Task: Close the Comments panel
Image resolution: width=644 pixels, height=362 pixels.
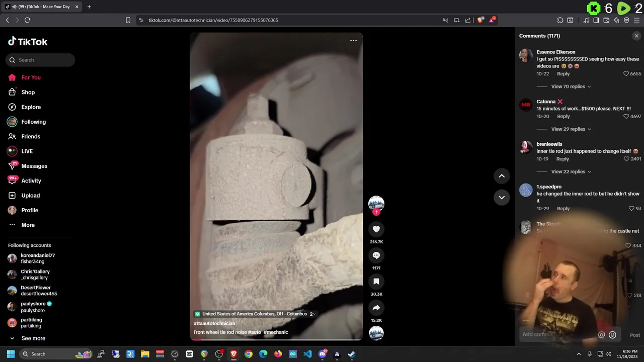Action: tap(636, 36)
